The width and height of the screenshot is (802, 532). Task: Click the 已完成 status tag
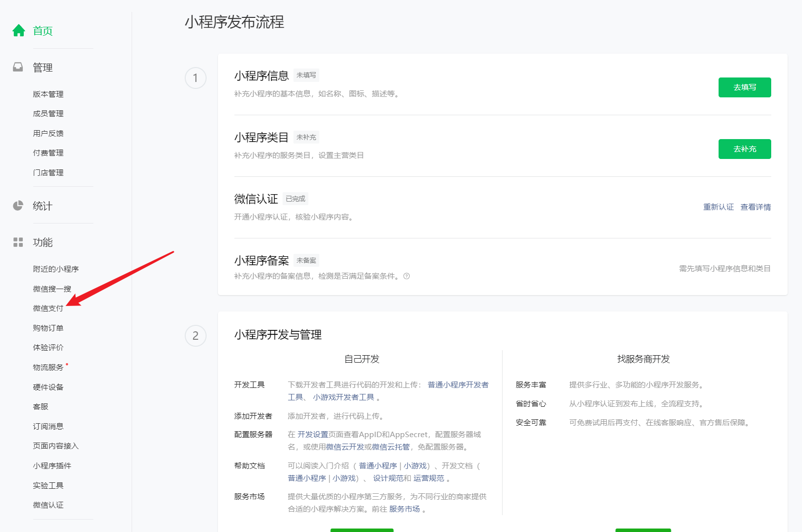coord(295,199)
